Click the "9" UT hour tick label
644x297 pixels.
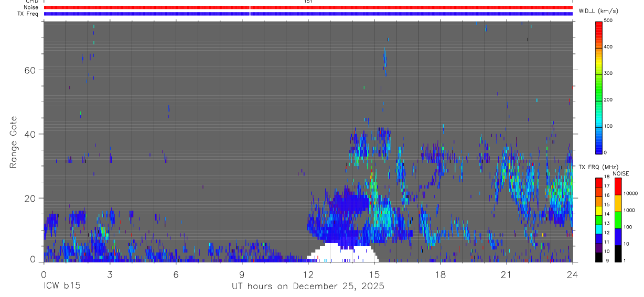pos(242,274)
